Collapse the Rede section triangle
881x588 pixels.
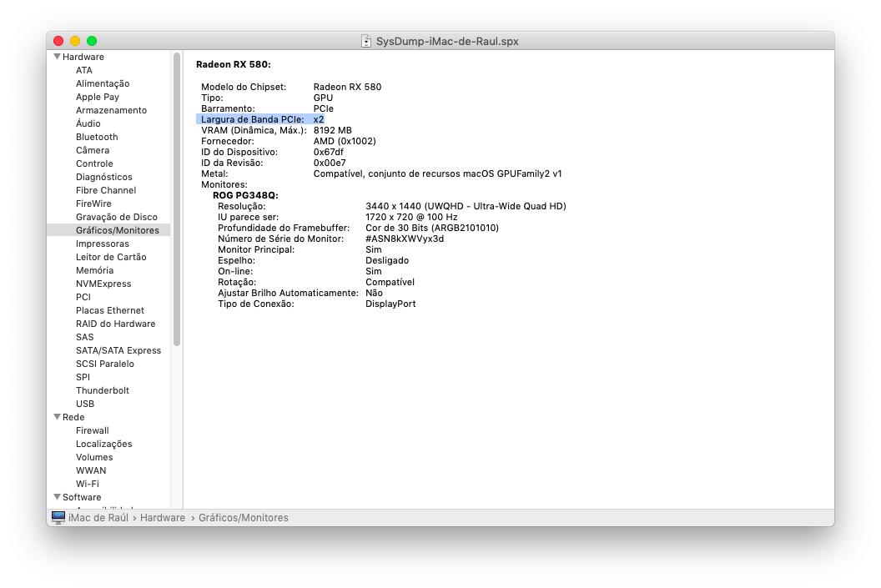tap(57, 417)
